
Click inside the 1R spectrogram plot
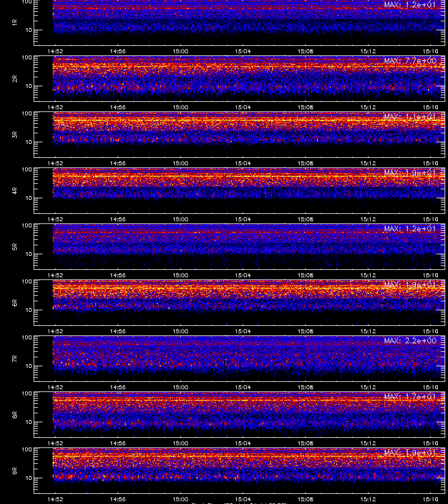coord(240,22)
